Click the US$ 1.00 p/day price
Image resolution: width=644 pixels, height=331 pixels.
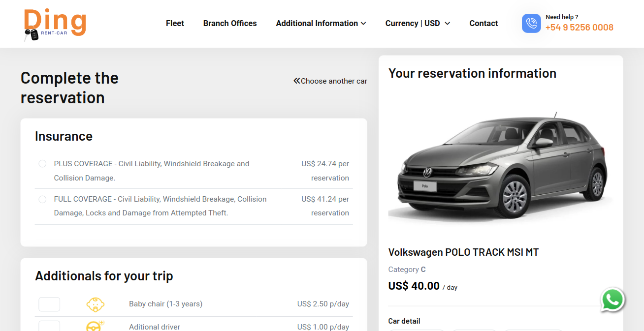pyautogui.click(x=323, y=327)
